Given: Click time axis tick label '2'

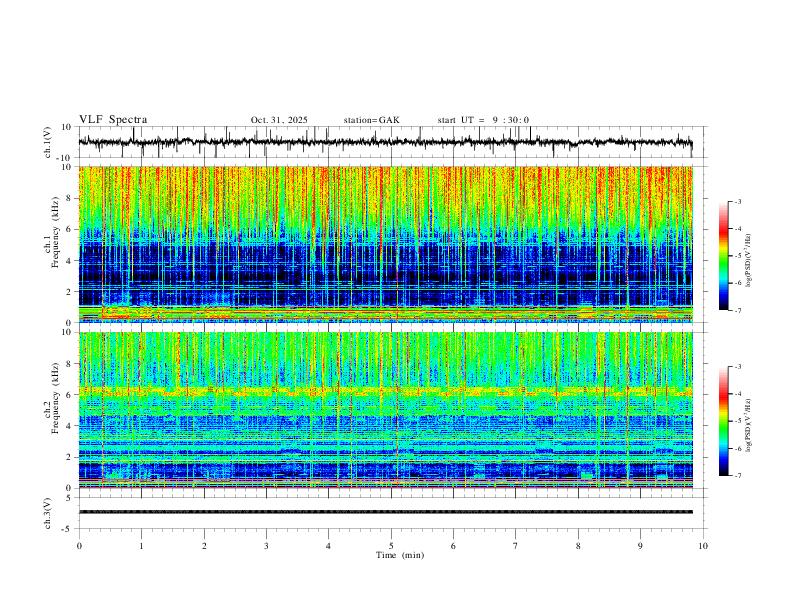Looking at the screenshot, I should pos(204,546).
